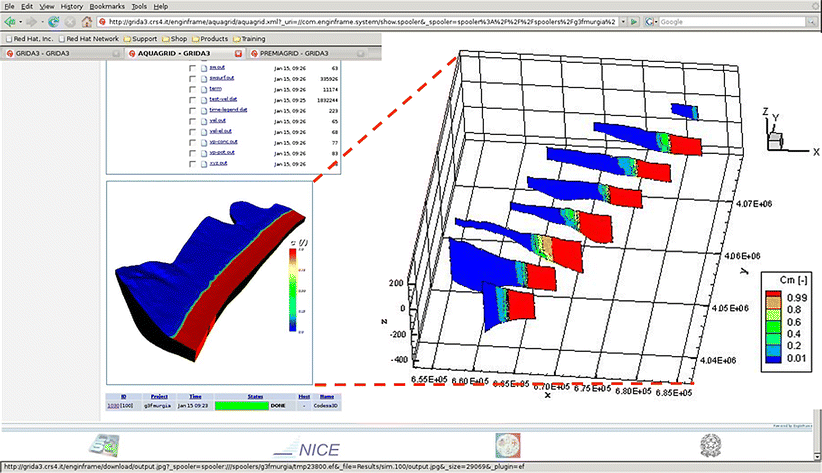Open the Support bookmarks folder
Viewport: 822px width, 473px height.
144,37
